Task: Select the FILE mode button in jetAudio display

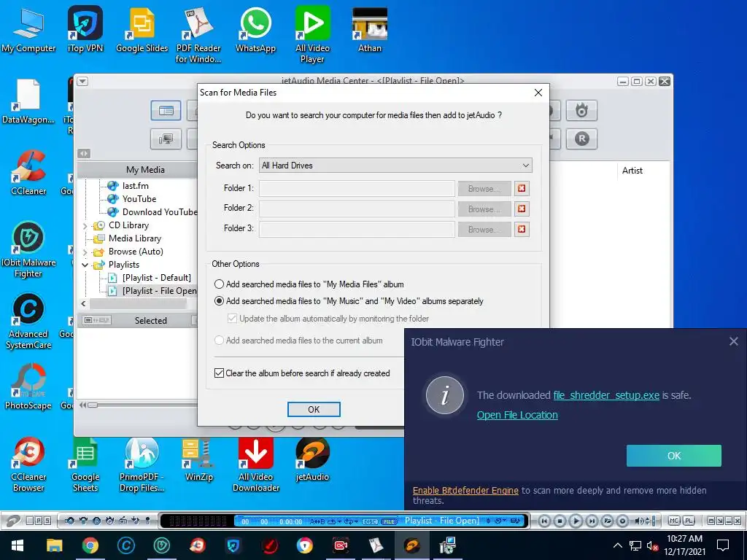Action: click(389, 521)
